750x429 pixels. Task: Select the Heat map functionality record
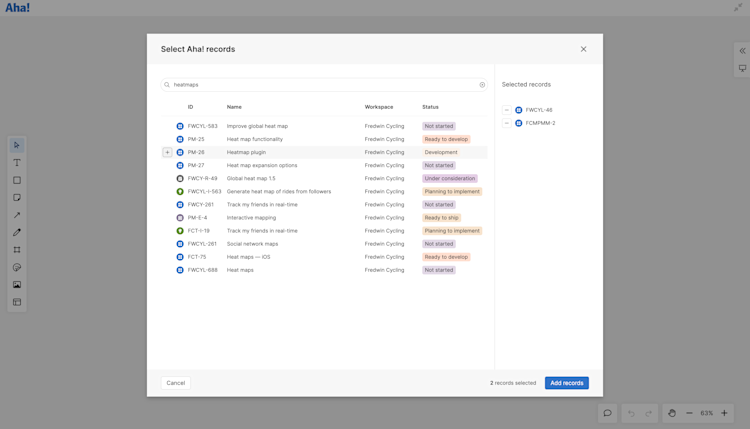pyautogui.click(x=254, y=139)
